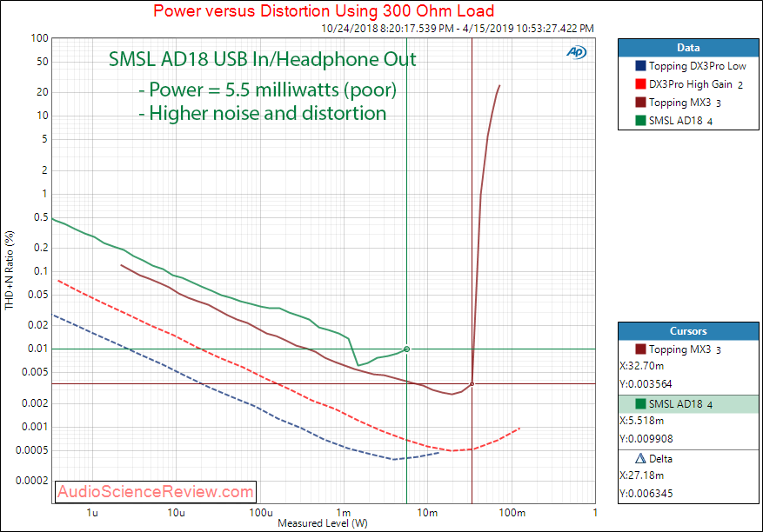Click the AP logo in the chart corner
This screenshot has height=532, width=763.
coord(577,51)
